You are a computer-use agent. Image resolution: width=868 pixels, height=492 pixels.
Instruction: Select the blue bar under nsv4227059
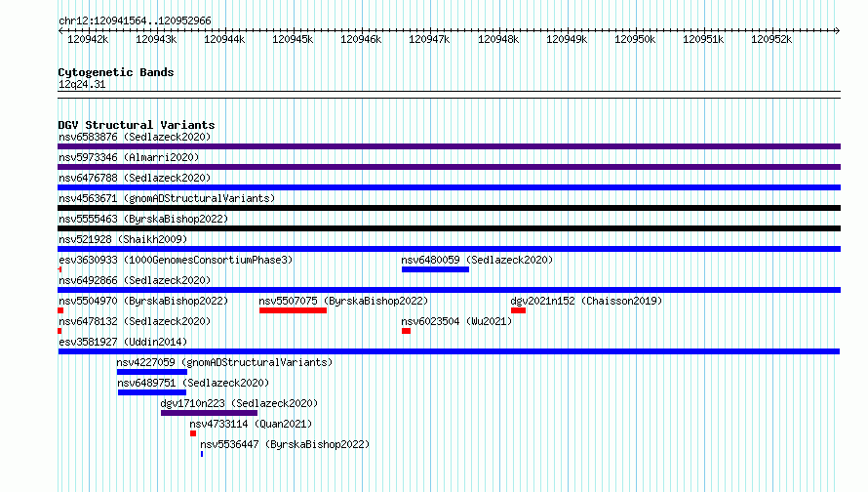[x=152, y=372]
